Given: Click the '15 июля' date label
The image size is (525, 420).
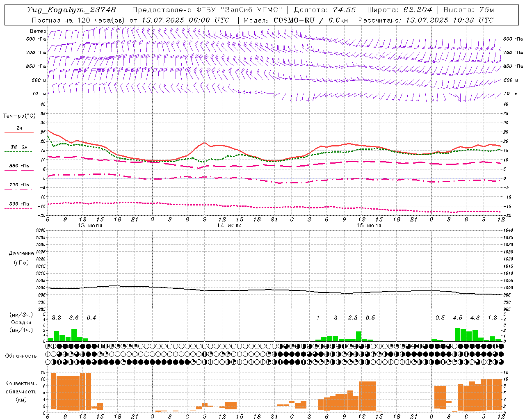Looking at the screenshot, I should pyautogui.click(x=369, y=226).
